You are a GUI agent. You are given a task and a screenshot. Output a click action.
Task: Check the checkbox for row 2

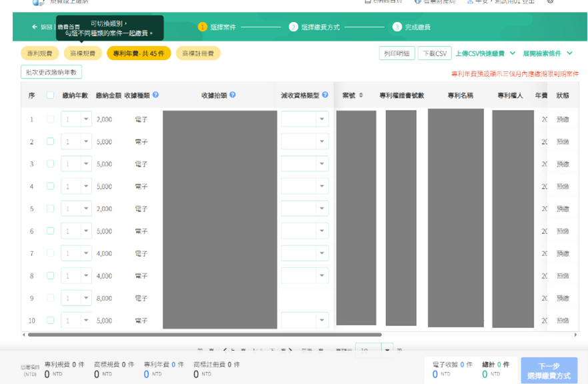[x=49, y=141]
